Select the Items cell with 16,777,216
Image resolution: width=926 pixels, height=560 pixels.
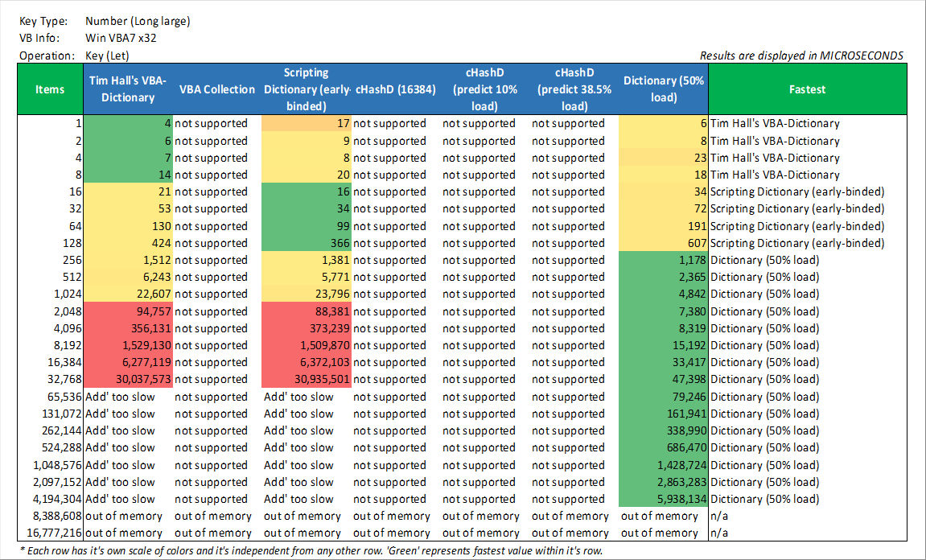[50, 533]
